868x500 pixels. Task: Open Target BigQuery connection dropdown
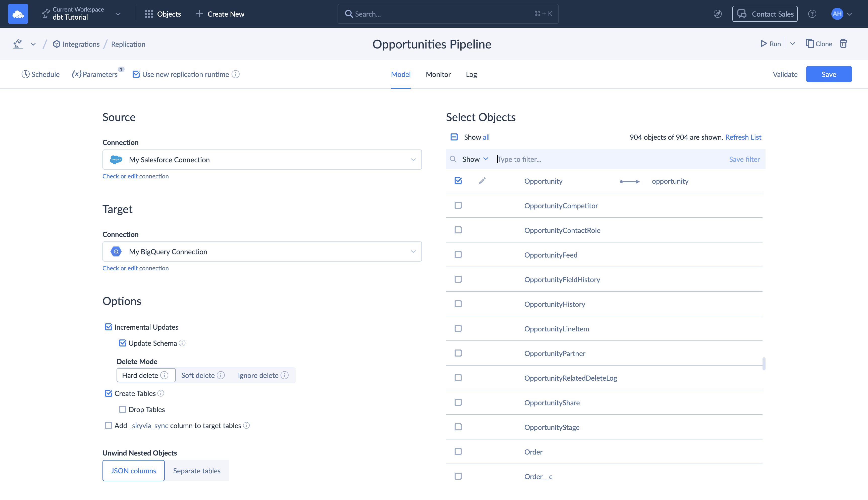pos(262,252)
